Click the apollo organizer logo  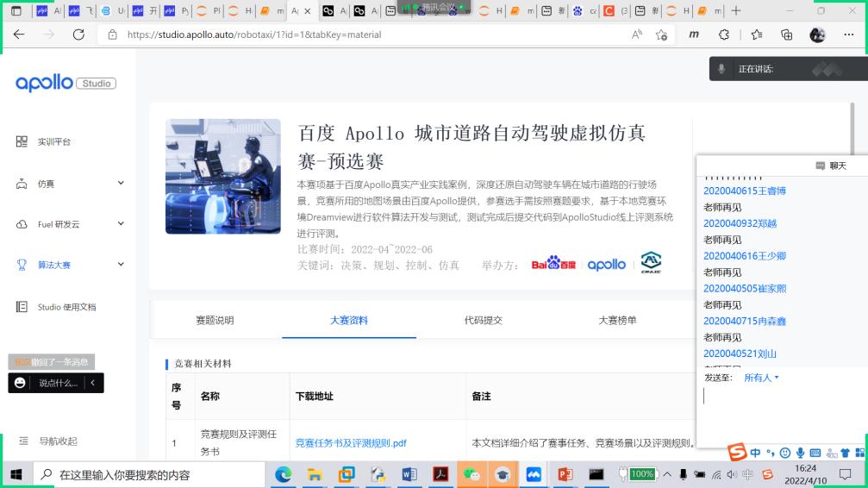[x=607, y=264]
